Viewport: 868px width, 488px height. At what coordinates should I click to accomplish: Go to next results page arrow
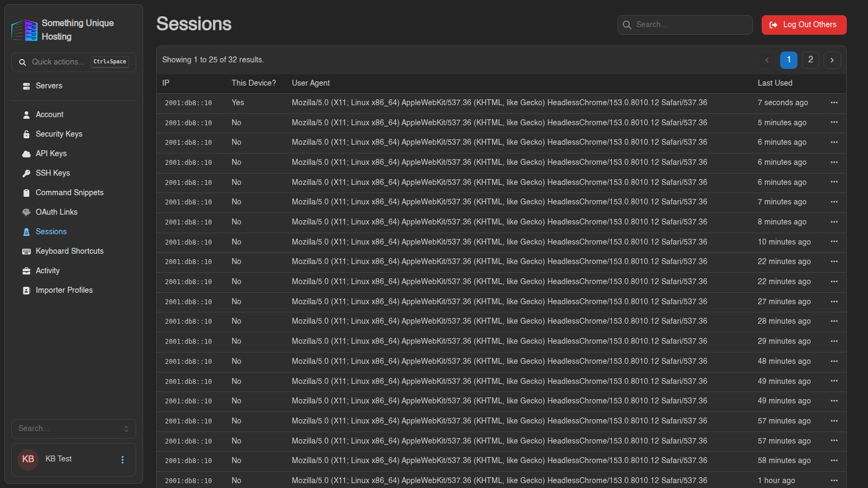pos(832,60)
